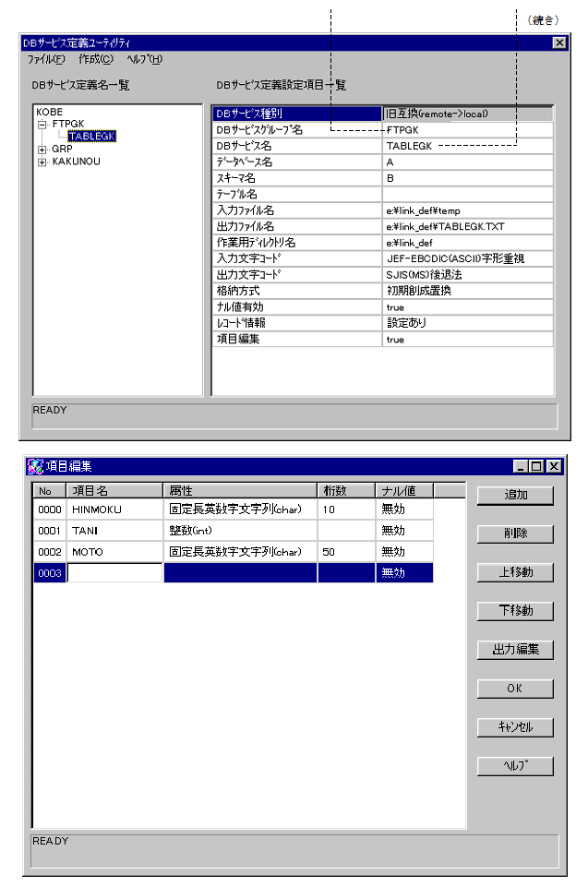Click the 整数(int) attribute cell
The width and height of the screenshot is (588, 887).
pos(241,531)
